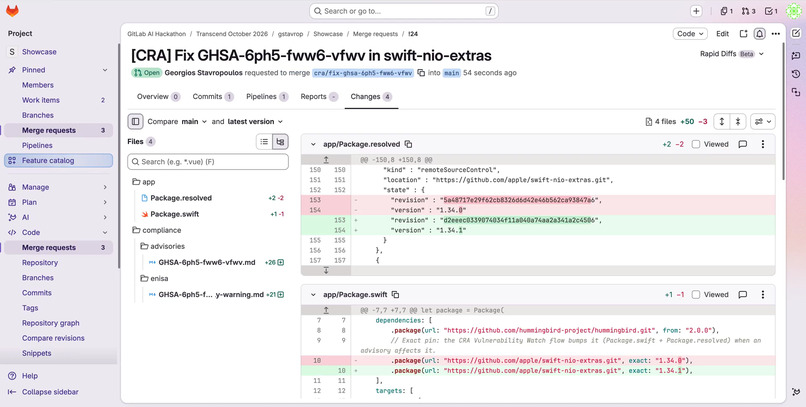The image size is (806, 407).
Task: Open the compare target main dropdown
Action: [x=194, y=122]
